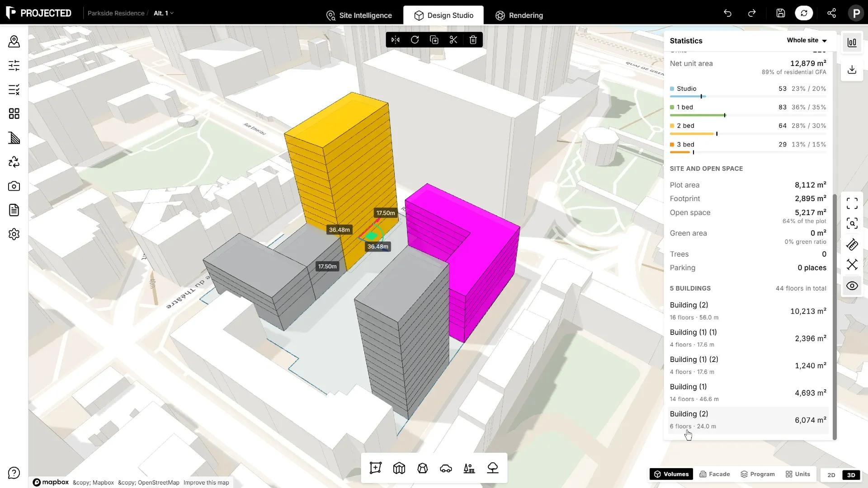Open the user profile P avatar
The image size is (868, 488).
(x=856, y=13)
